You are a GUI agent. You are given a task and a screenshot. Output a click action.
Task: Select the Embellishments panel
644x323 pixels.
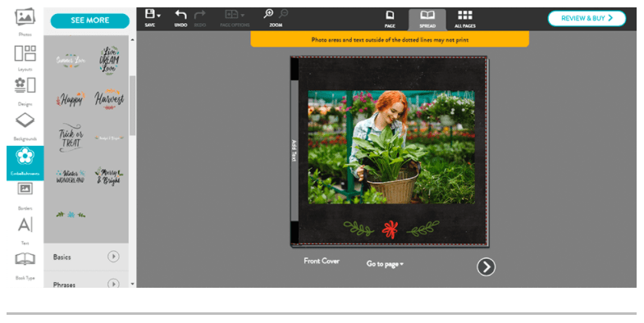(25, 162)
